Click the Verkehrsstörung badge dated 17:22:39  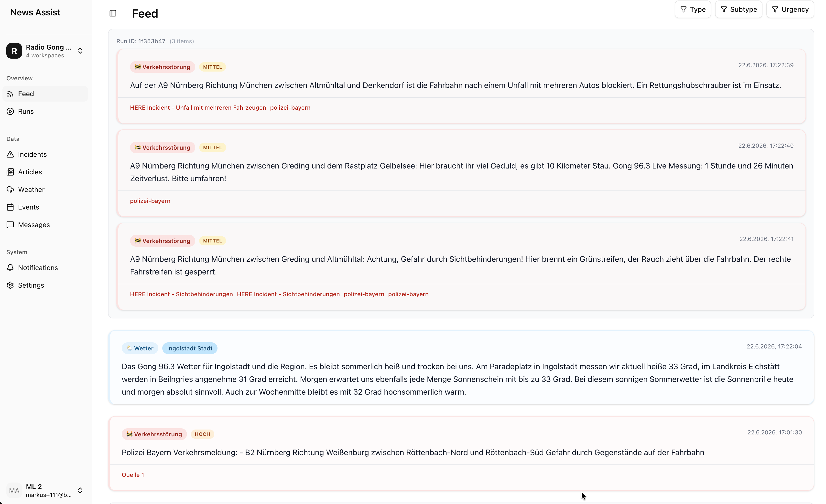click(162, 67)
